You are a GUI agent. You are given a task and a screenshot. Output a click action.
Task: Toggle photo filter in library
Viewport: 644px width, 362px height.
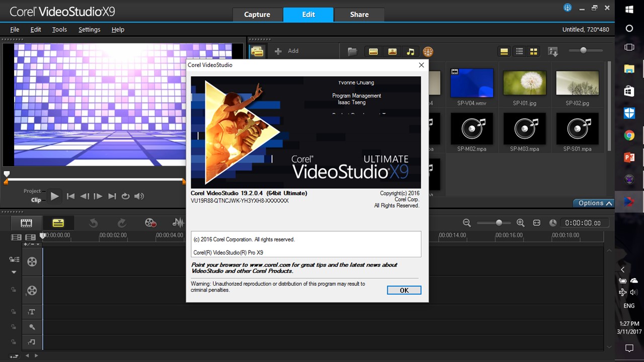pyautogui.click(x=392, y=51)
